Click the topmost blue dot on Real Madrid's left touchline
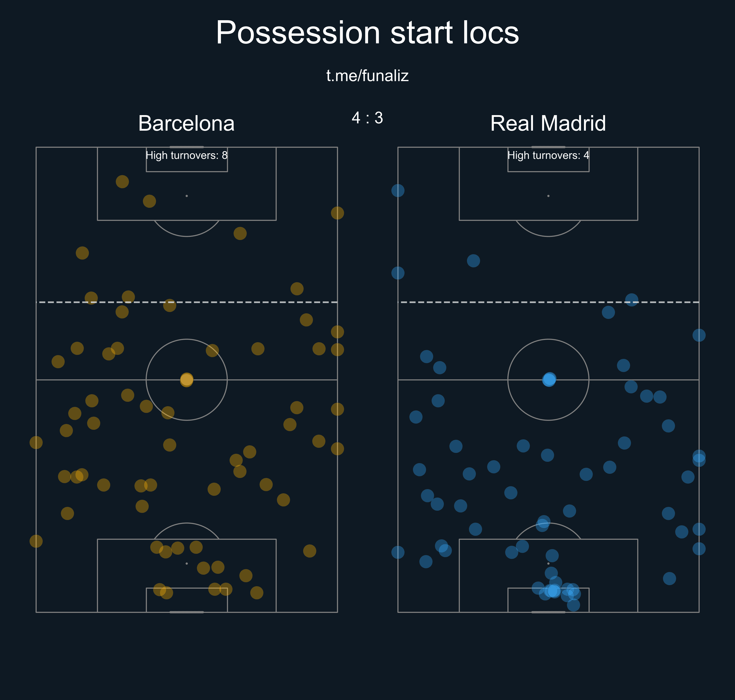This screenshot has height=700, width=735. pos(398,190)
